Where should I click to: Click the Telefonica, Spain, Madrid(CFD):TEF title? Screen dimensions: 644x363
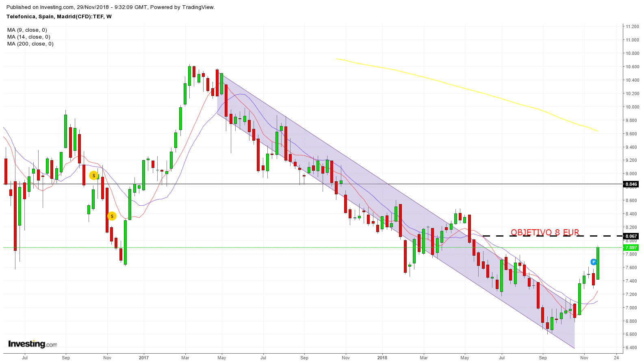[59, 17]
